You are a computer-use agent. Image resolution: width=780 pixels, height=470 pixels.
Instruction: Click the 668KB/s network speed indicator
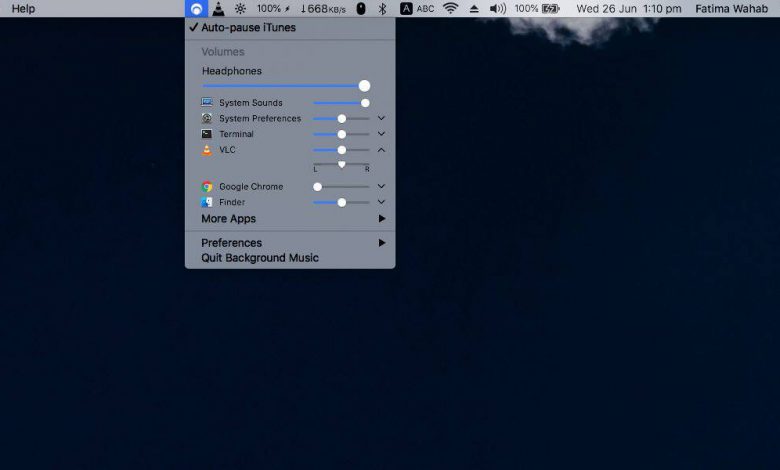click(323, 8)
